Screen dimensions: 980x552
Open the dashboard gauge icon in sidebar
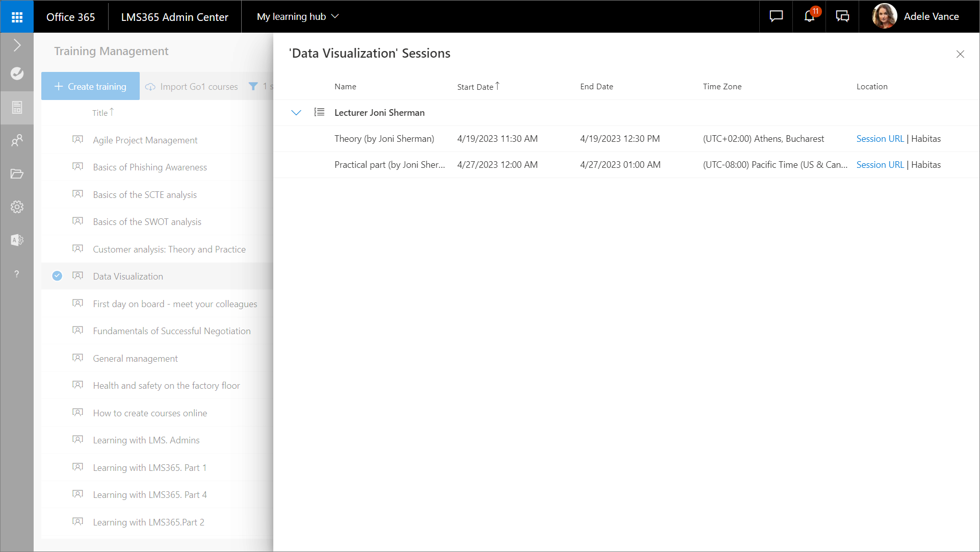coord(17,73)
